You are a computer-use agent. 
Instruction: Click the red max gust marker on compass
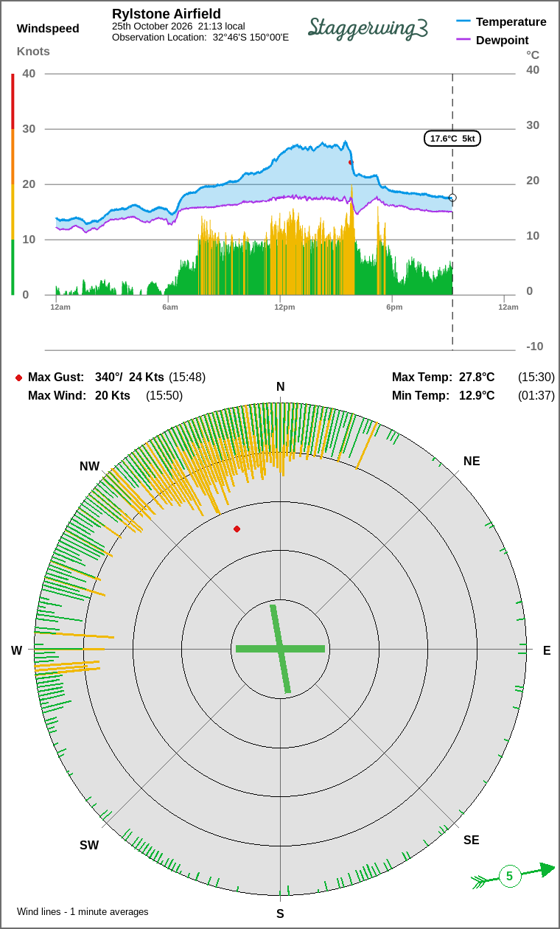[237, 529]
